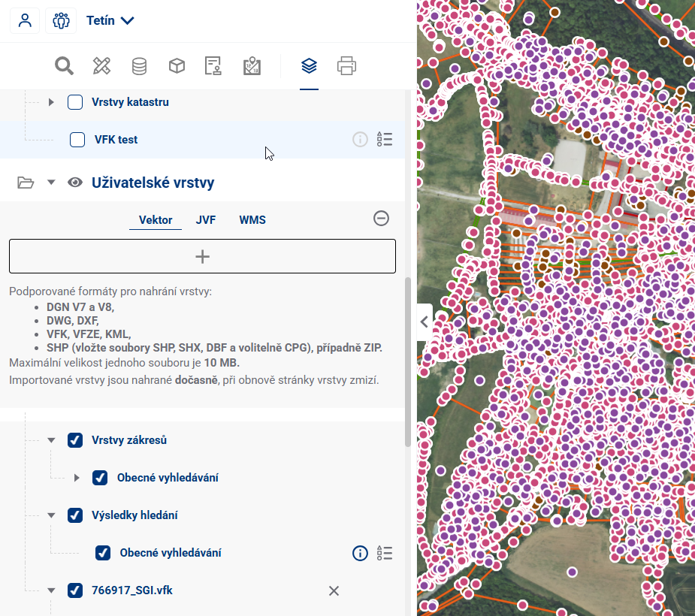Switch to the JVF tab
Image resolution: width=695 pixels, height=616 pixels.
click(206, 220)
